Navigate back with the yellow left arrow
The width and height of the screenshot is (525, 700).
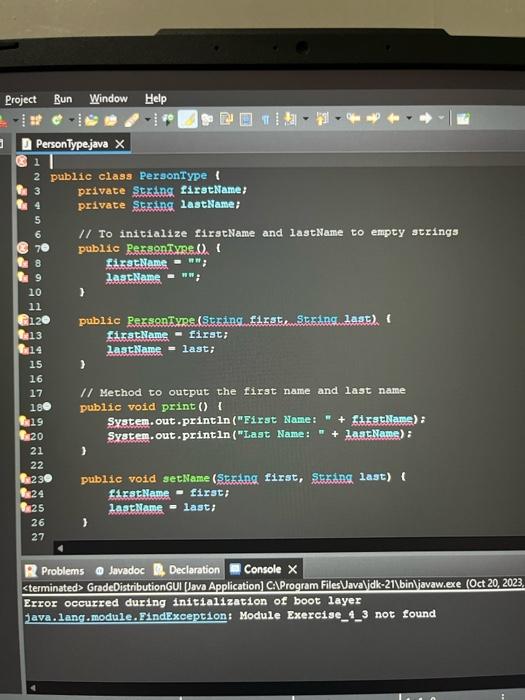coord(393,118)
